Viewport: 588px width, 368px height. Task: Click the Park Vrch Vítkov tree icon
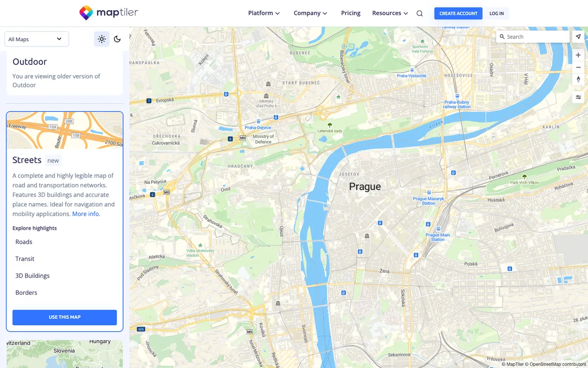click(524, 177)
